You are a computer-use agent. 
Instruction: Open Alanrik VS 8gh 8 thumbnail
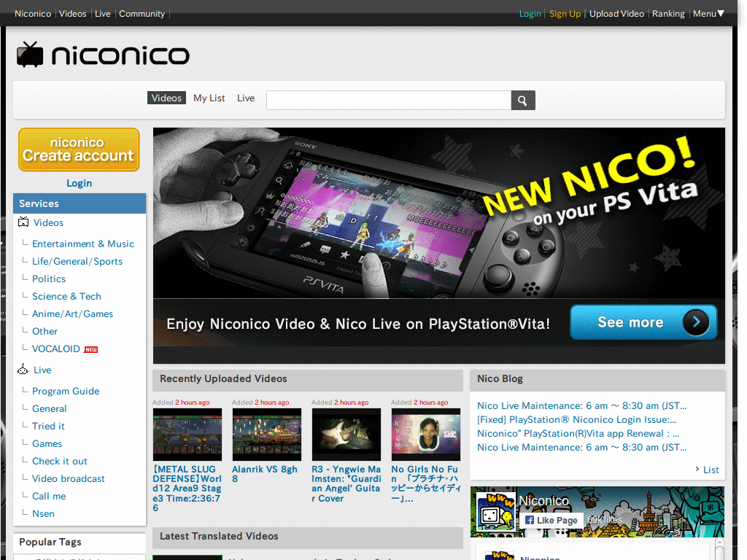267,435
